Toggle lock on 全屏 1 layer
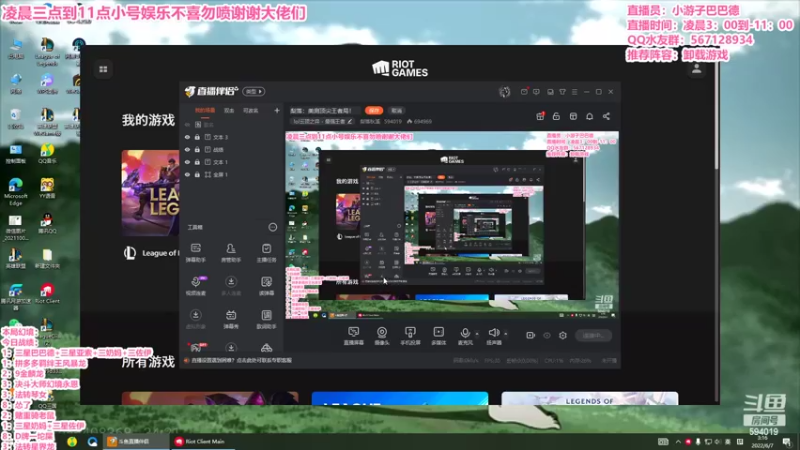 tap(197, 174)
